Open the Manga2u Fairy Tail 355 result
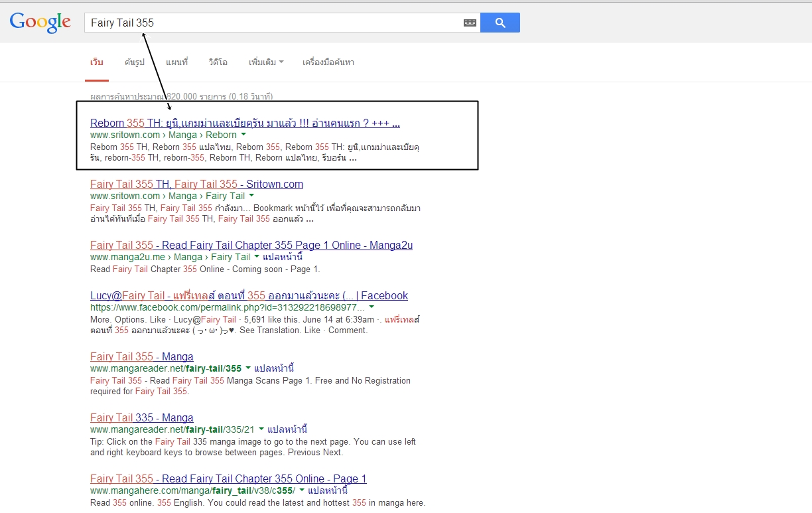Viewport: 812px width, 513px height. pyautogui.click(x=251, y=245)
